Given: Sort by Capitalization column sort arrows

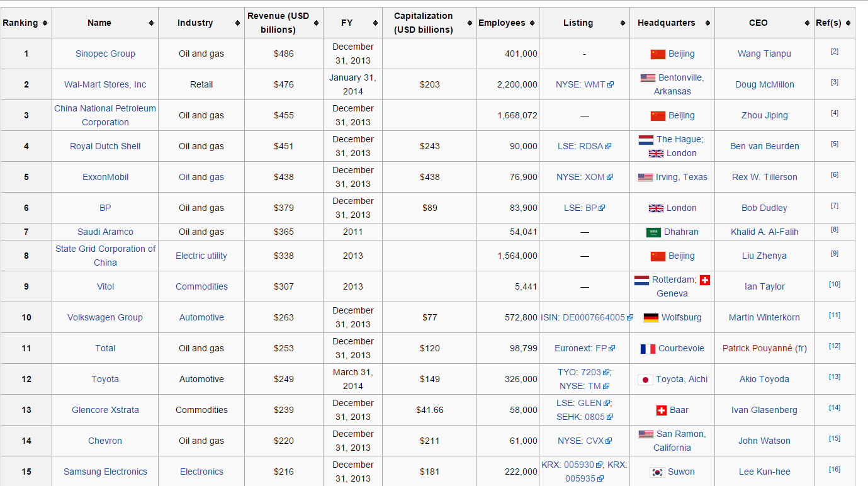Looking at the screenshot, I should tap(470, 23).
